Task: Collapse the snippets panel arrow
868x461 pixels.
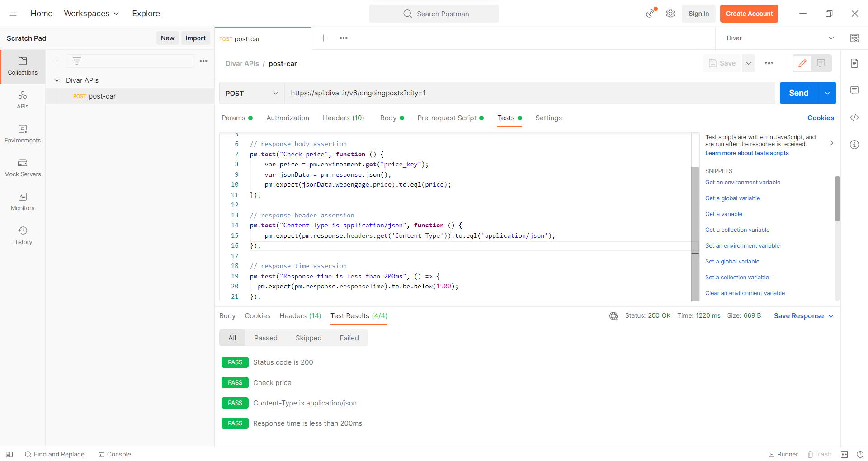Action: click(x=832, y=143)
